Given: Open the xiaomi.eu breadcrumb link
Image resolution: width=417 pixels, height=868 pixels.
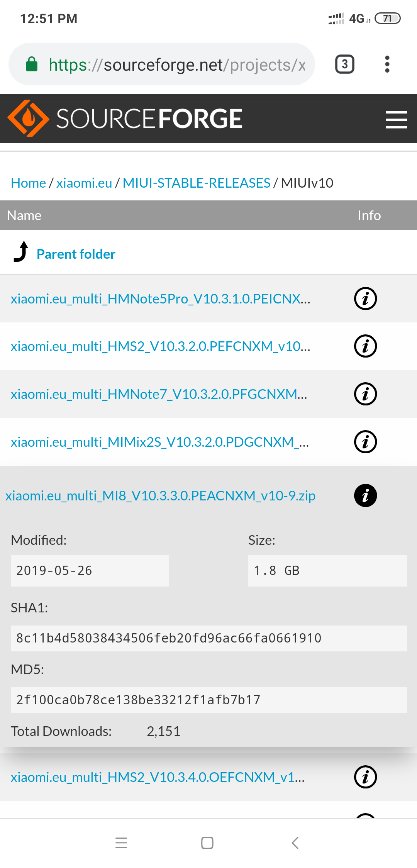Looking at the screenshot, I should click(x=84, y=183).
